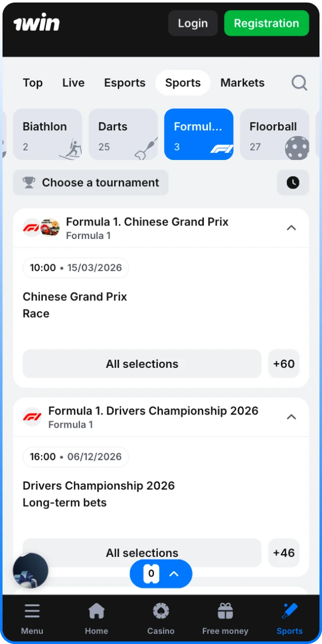Toggle the match time clock filter
The image size is (322, 644).
point(293,182)
